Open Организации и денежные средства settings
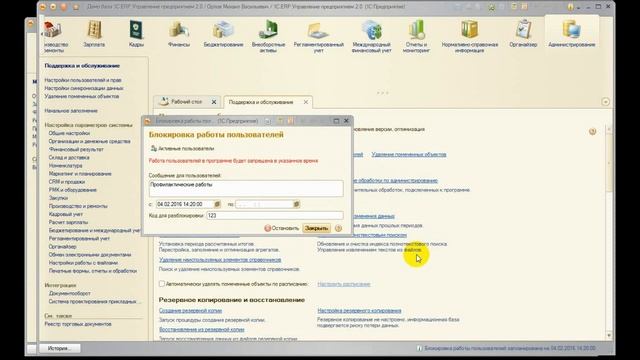640x360 pixels. point(89,141)
